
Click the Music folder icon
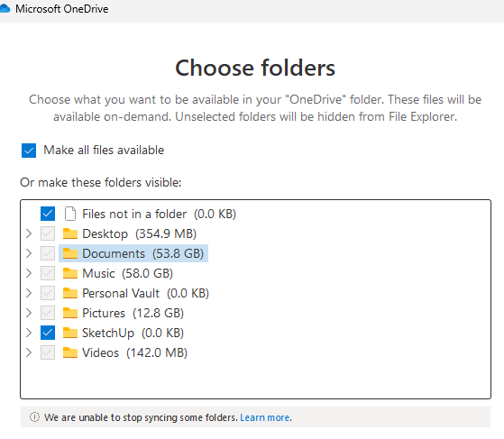(70, 273)
